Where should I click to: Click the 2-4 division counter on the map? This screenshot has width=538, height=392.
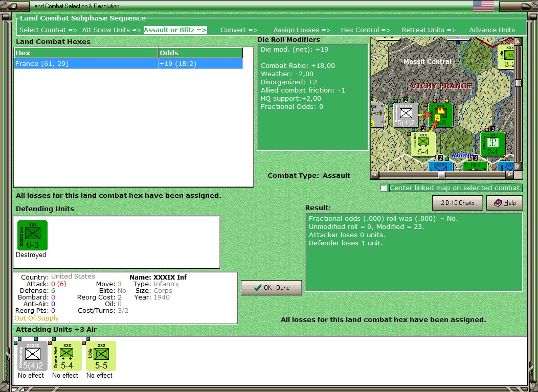pyautogui.click(x=492, y=144)
